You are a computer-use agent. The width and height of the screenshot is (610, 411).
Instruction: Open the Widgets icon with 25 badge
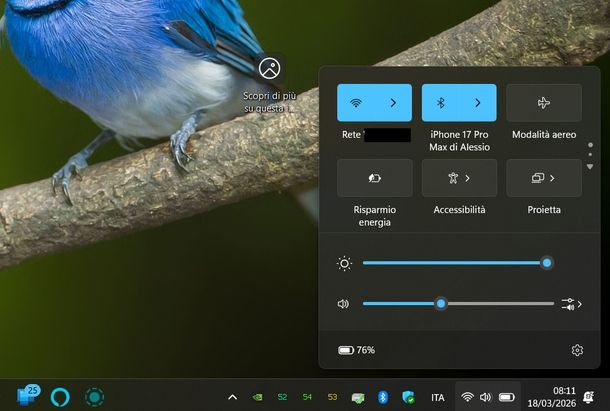tap(28, 395)
